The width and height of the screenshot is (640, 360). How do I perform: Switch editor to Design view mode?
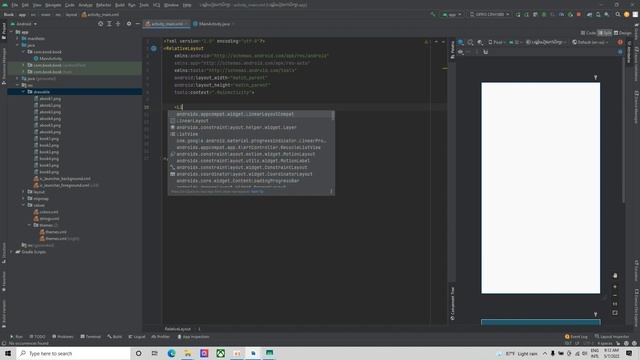pyautogui.click(x=622, y=33)
